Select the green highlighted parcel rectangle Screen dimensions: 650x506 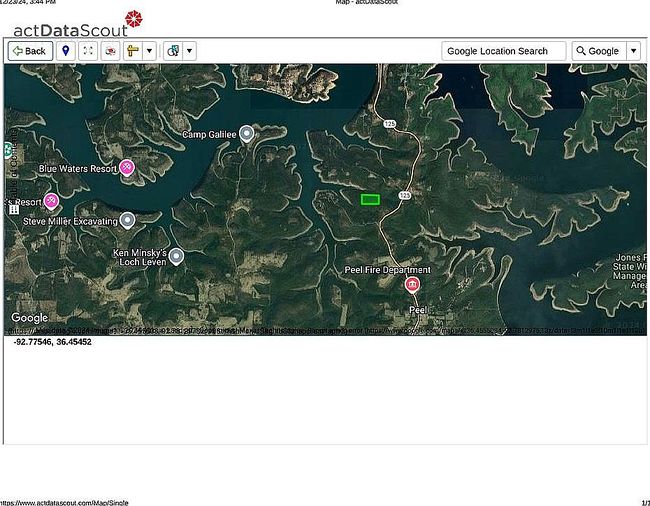pyautogui.click(x=370, y=200)
